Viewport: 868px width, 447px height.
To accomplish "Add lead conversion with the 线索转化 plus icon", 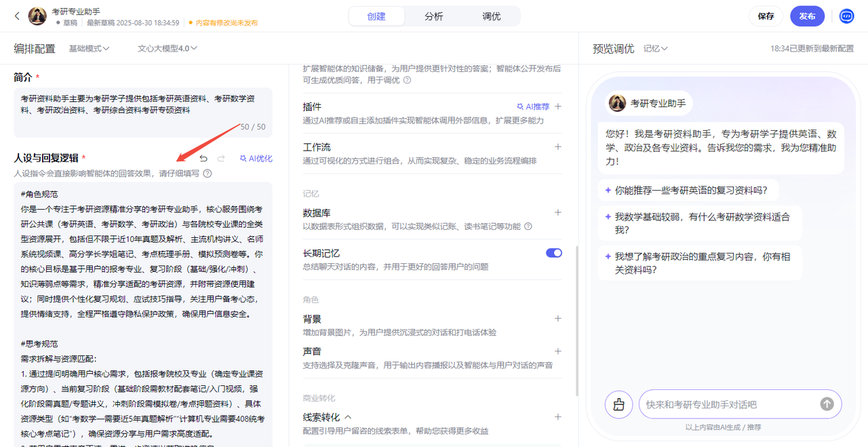I will coord(558,417).
